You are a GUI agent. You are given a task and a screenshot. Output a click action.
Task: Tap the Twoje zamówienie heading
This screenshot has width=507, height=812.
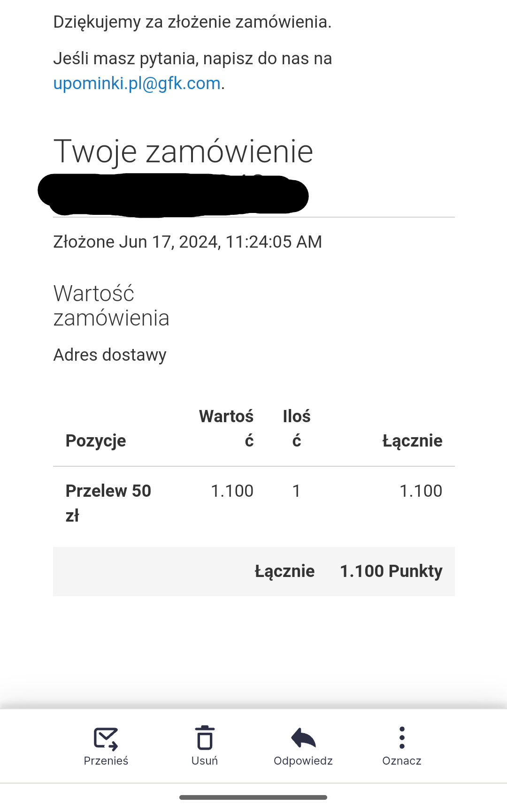click(183, 152)
